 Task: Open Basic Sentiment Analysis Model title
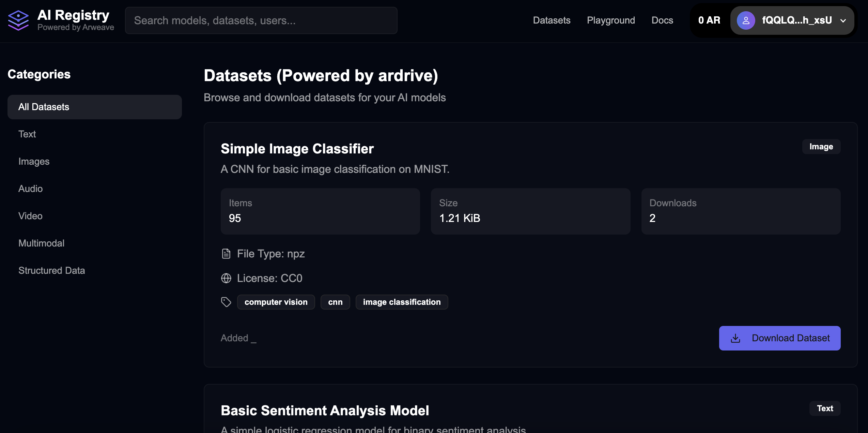[x=325, y=410]
